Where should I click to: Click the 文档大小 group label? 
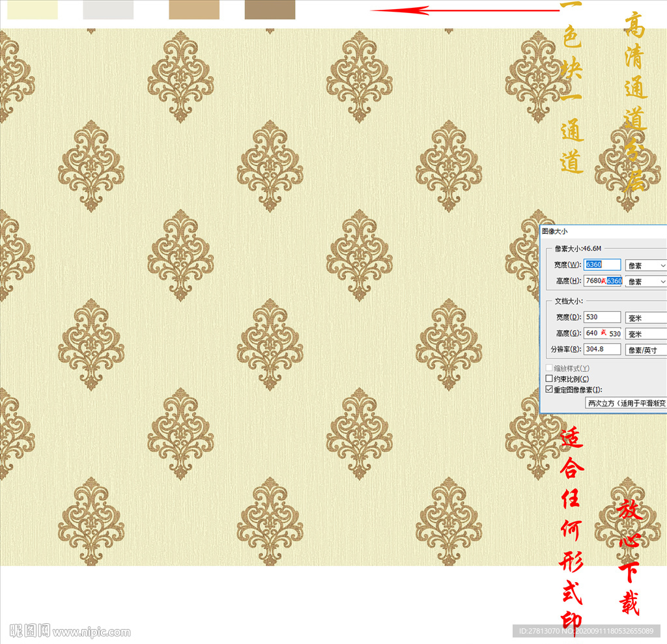pos(569,301)
